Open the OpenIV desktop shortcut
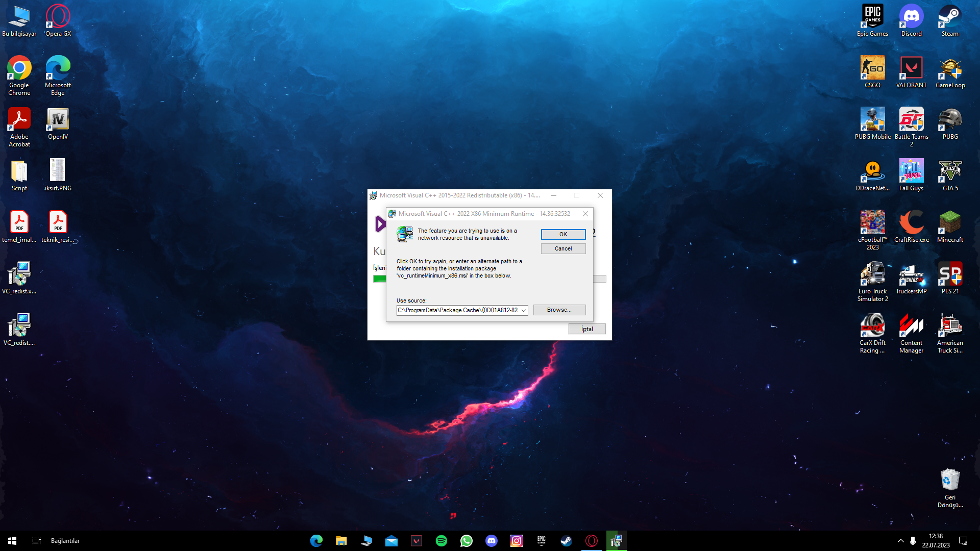 click(x=58, y=123)
